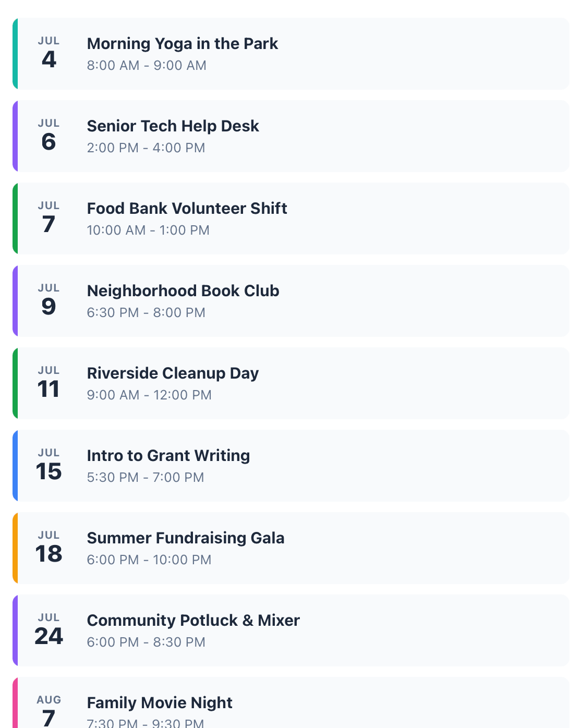Click the 8:00 AM - 9:00 AM time text

[147, 65]
